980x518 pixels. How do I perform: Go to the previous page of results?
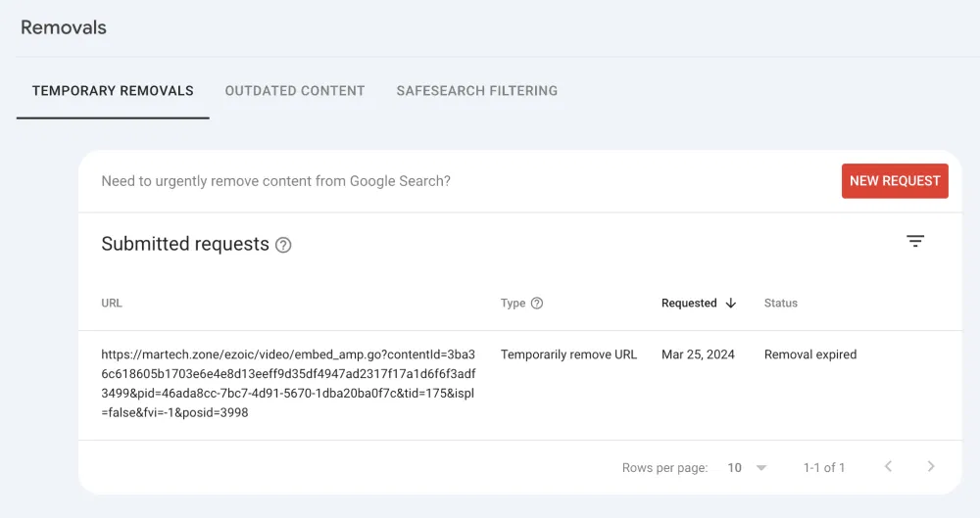(888, 466)
